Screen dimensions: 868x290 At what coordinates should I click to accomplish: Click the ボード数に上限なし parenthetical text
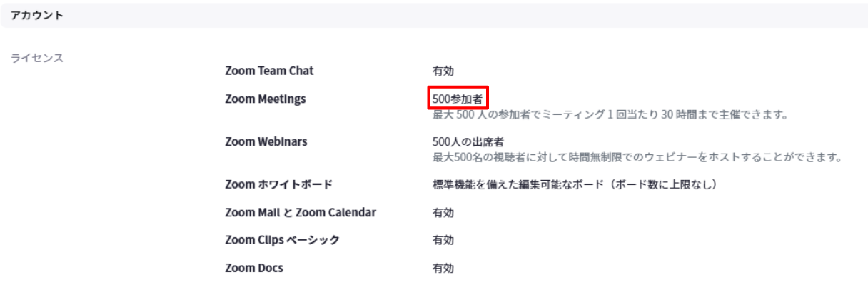[660, 184]
